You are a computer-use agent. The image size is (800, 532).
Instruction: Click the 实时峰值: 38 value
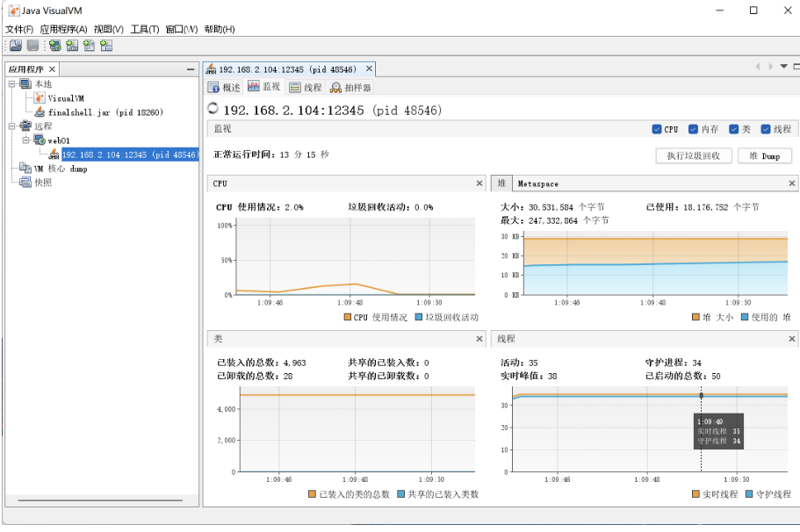click(x=529, y=376)
